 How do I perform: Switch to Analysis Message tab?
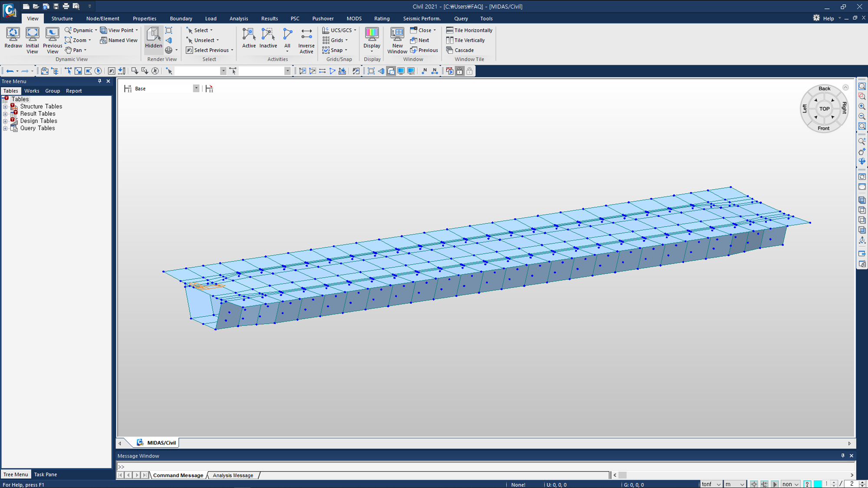pos(233,475)
